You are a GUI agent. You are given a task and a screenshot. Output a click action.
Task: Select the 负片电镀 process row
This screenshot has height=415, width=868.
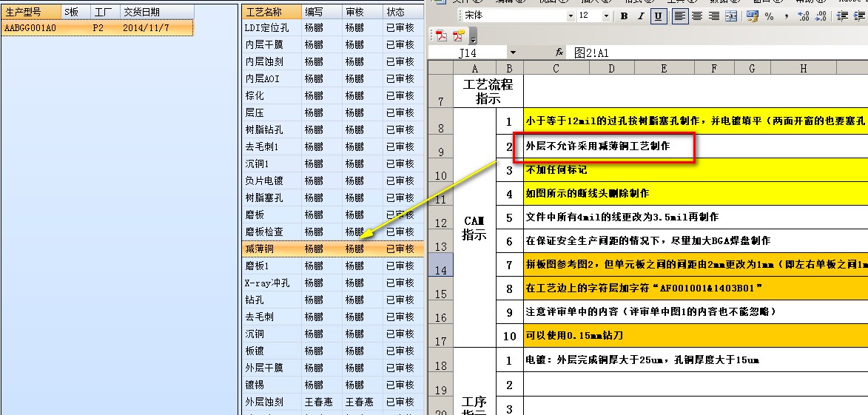click(x=334, y=181)
